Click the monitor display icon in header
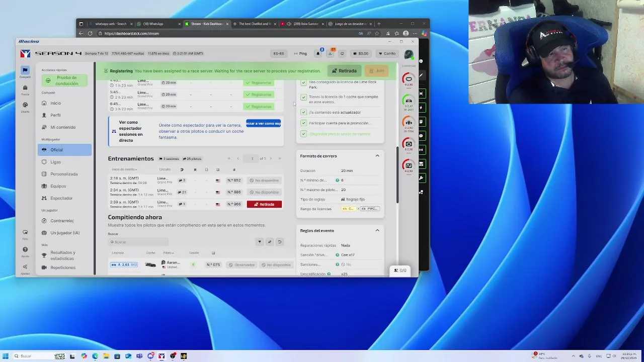644x362 pixels. click(342, 53)
